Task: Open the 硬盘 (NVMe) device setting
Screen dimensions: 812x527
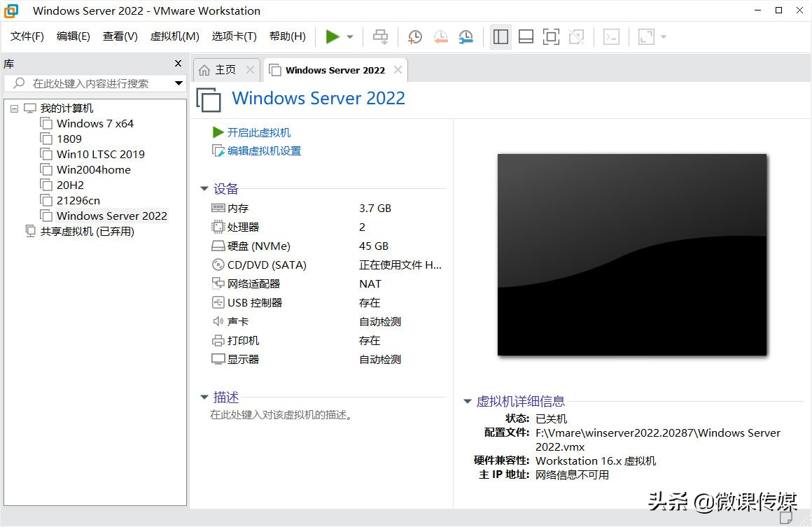Action: [x=258, y=246]
